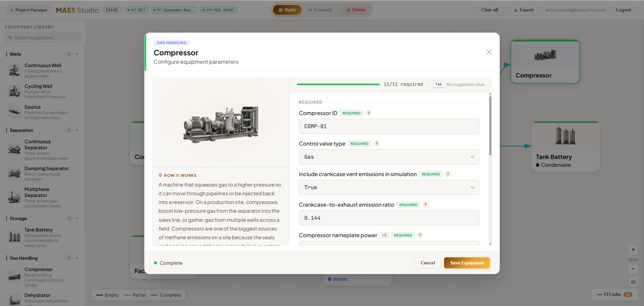Viewport: 644px width, 306px height.
Task: Open help for Compressor ID field
Action: pos(368,113)
